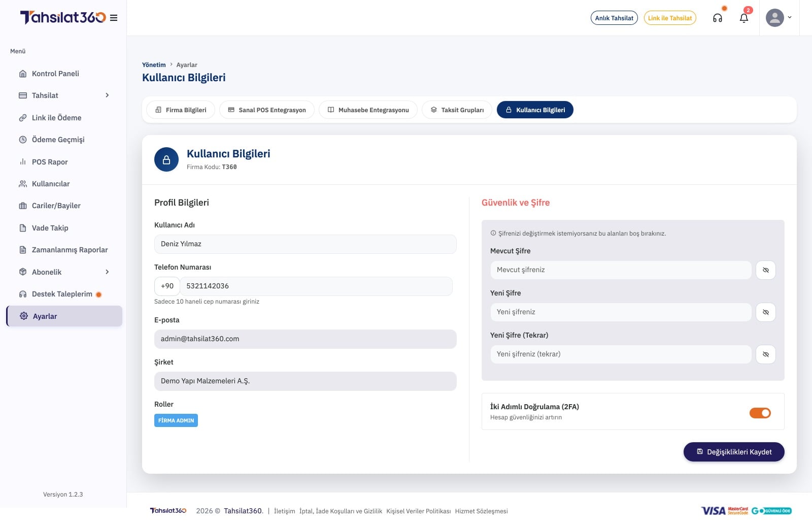The width and height of the screenshot is (812, 526).
Task: Click the E-posta field admin@tahsilat360.com
Action: (306, 339)
